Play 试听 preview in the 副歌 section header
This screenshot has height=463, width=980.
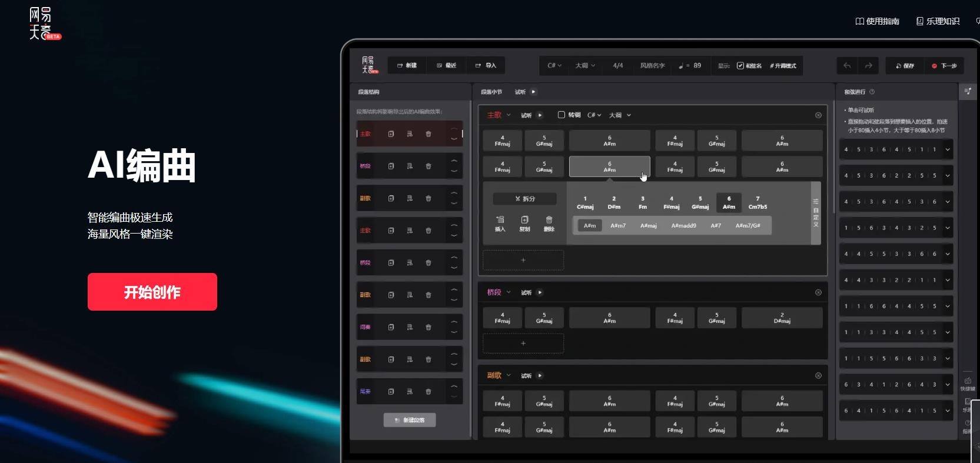[x=540, y=375]
